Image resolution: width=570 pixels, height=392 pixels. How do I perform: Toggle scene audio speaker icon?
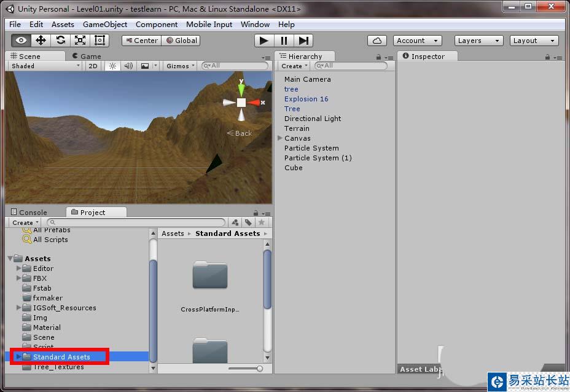pyautogui.click(x=128, y=66)
